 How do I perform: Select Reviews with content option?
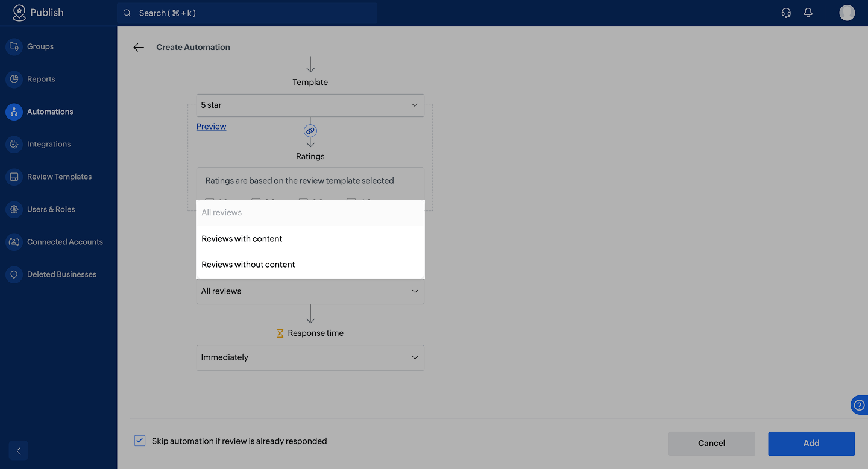click(x=310, y=239)
